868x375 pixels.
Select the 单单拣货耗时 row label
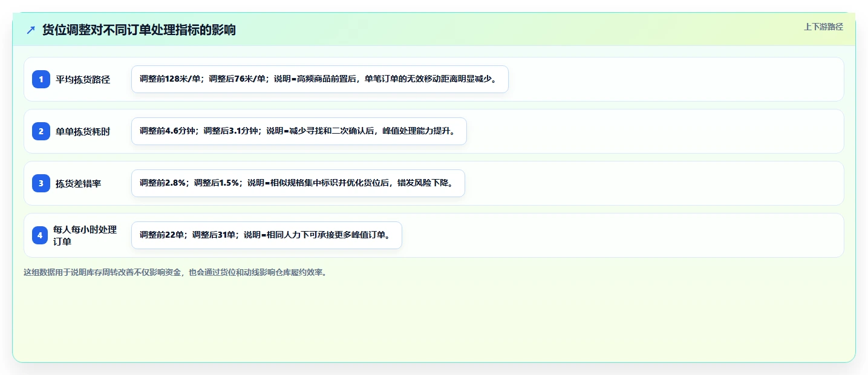tap(83, 131)
